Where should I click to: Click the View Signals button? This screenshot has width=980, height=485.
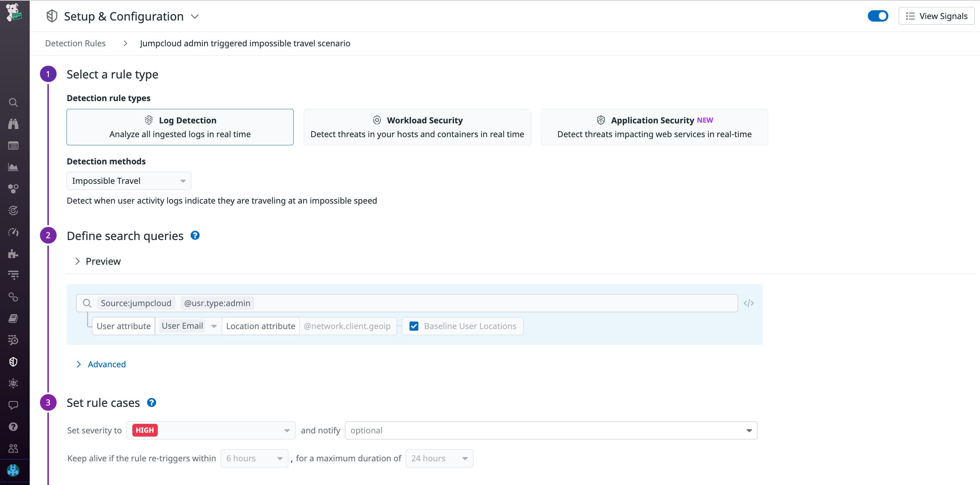[x=936, y=16]
